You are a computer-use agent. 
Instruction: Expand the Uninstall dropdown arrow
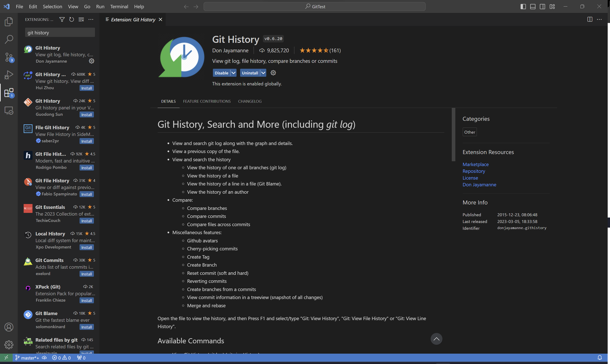(x=263, y=73)
